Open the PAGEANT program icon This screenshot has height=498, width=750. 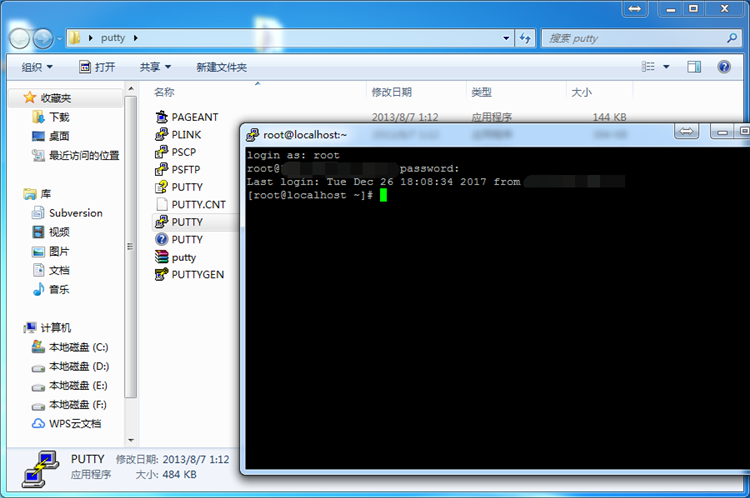pos(162,117)
